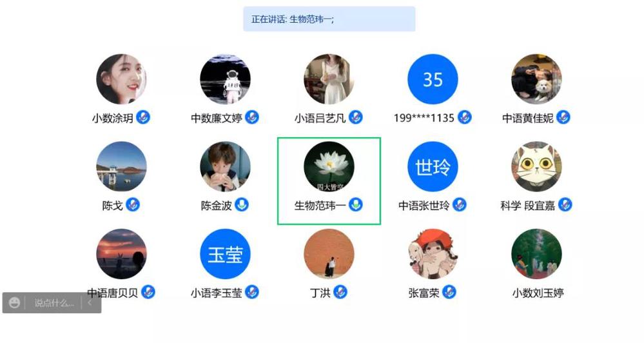The width and height of the screenshot is (644, 343).
Task: Type in the 说点什么 chat input field
Action: click(x=54, y=303)
